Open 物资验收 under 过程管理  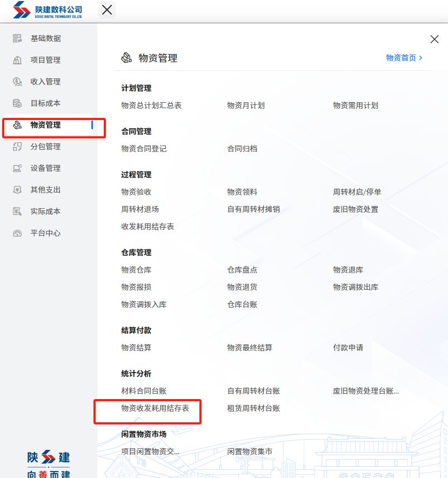pyautogui.click(x=136, y=192)
